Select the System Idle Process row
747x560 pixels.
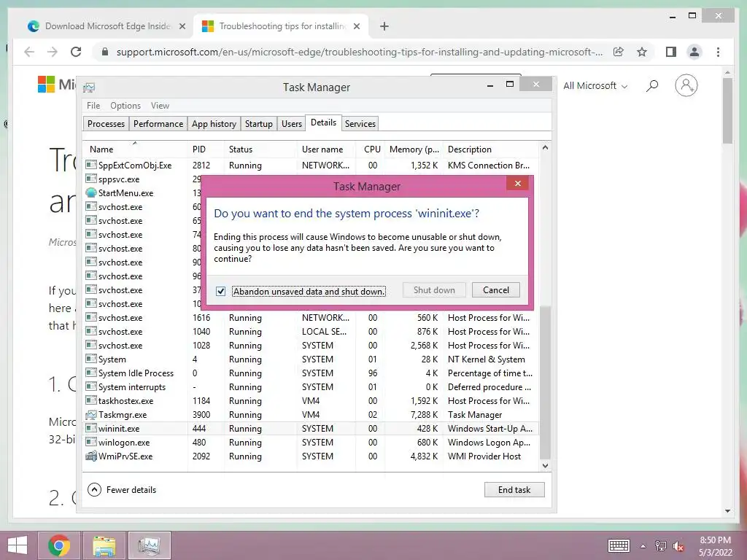tap(311, 373)
